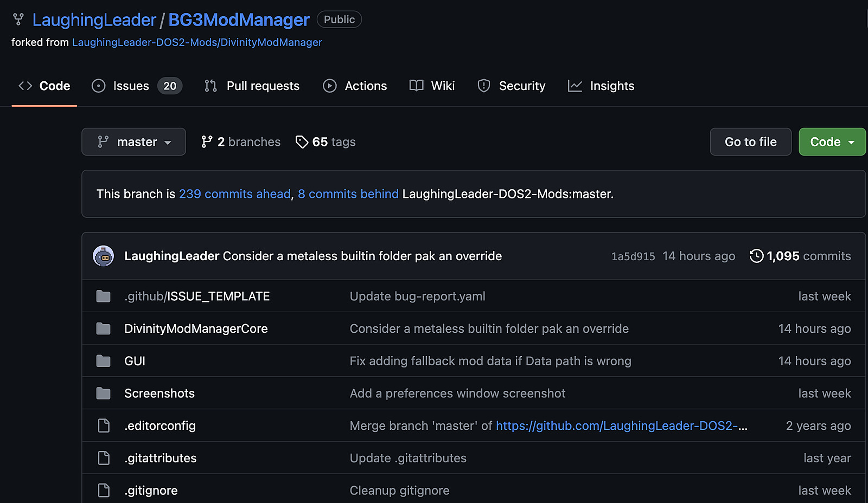Click the LaughingLeader avatar in commit row

tap(103, 256)
